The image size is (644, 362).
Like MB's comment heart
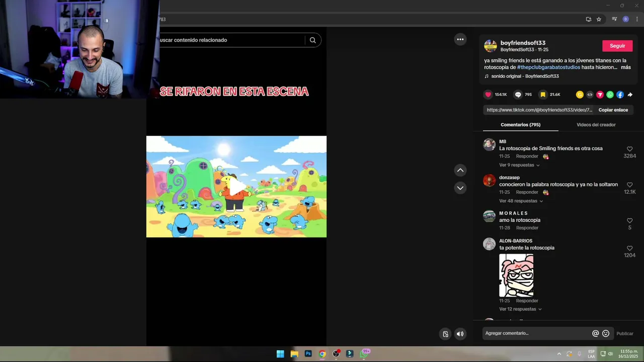tap(629, 149)
